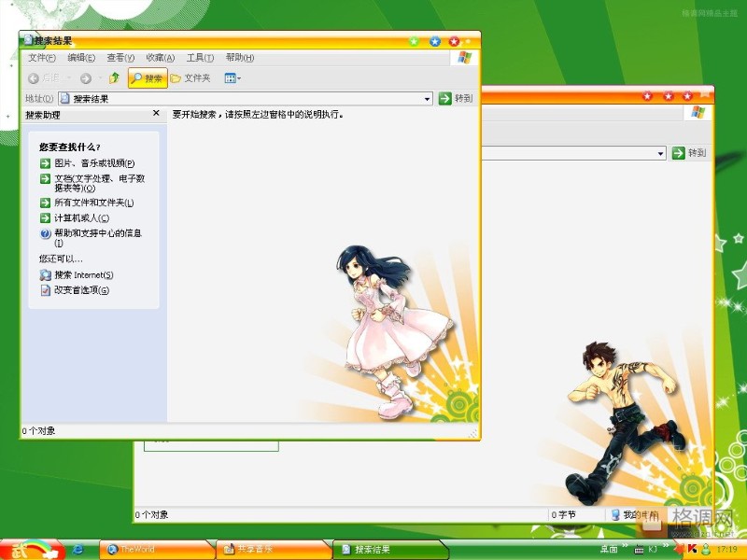Open the 收藏(A) menu
Image resolution: width=747 pixels, height=560 pixels.
pyautogui.click(x=161, y=58)
